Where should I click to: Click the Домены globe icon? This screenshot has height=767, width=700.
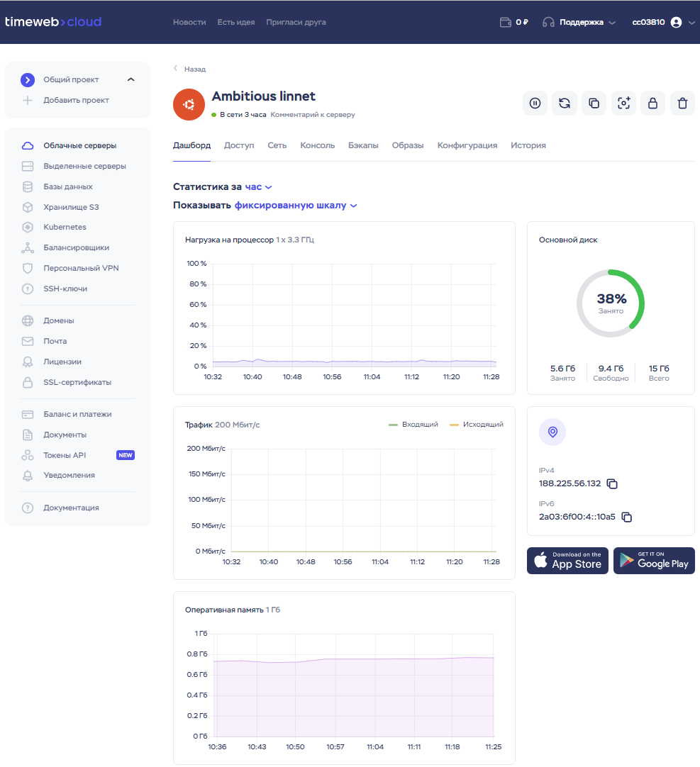pos(28,321)
